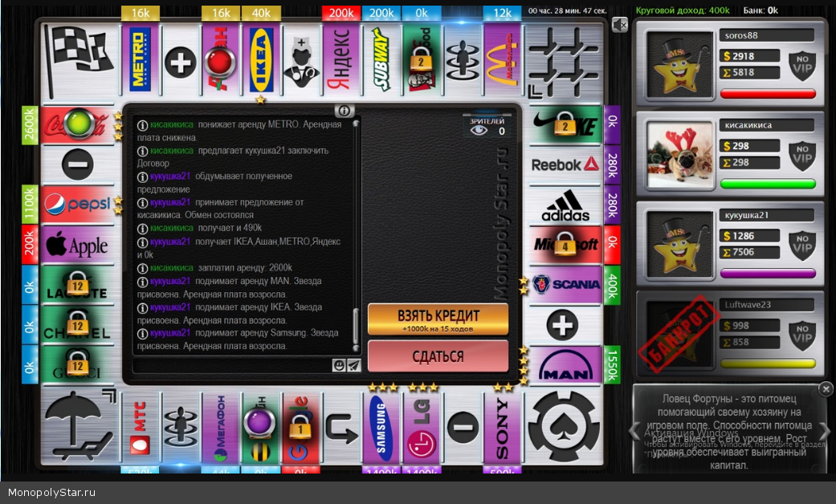This screenshot has width=836, height=504.
Task: Open кисакикиса player avatar with pug
Action: click(679, 155)
